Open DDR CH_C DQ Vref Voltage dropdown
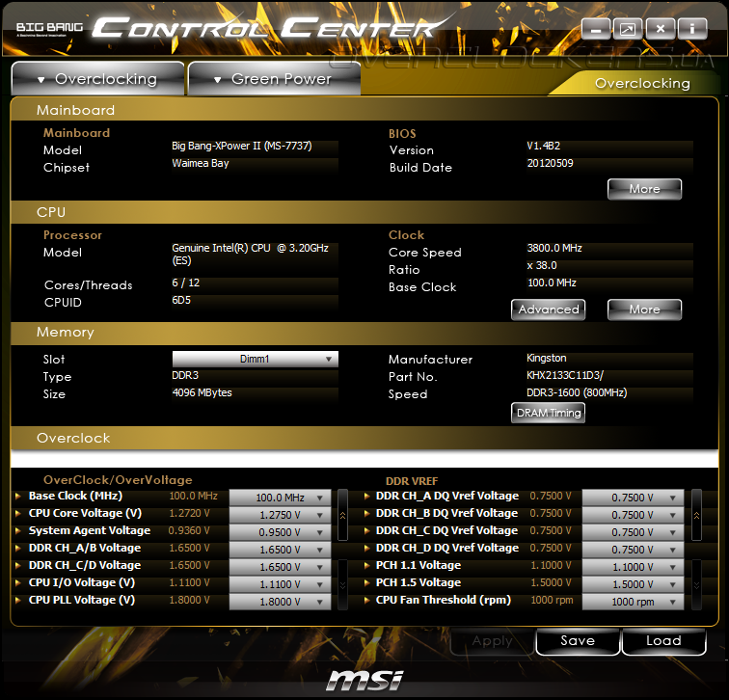729x700 pixels. pos(633,532)
